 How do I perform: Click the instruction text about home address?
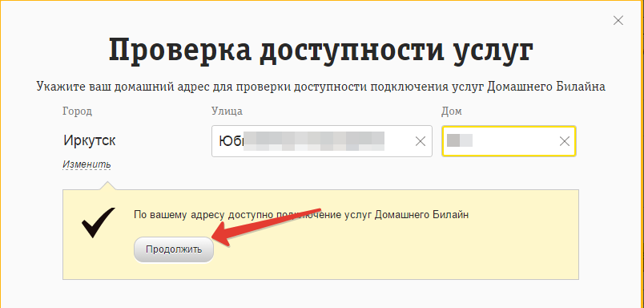point(320,87)
